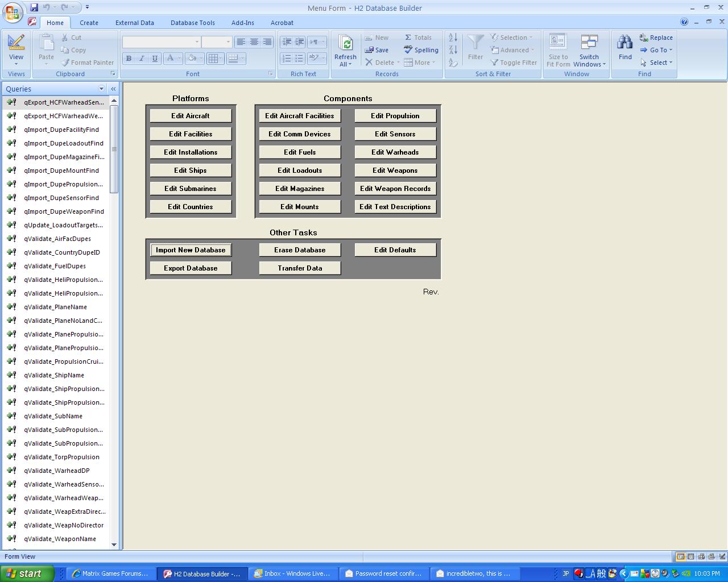Click the Align Text Right icon
This screenshot has height=582, width=728.
(267, 42)
